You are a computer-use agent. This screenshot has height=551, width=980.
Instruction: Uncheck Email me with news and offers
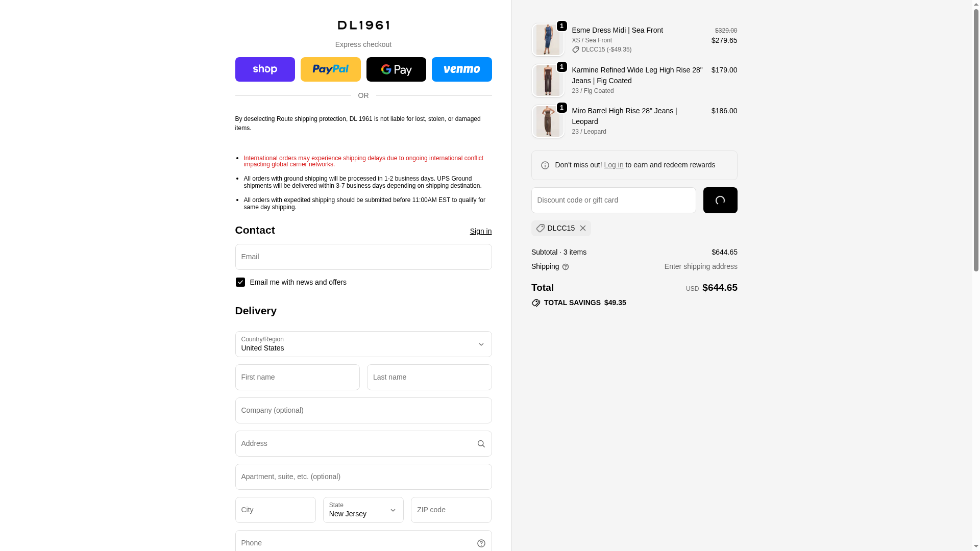point(240,282)
